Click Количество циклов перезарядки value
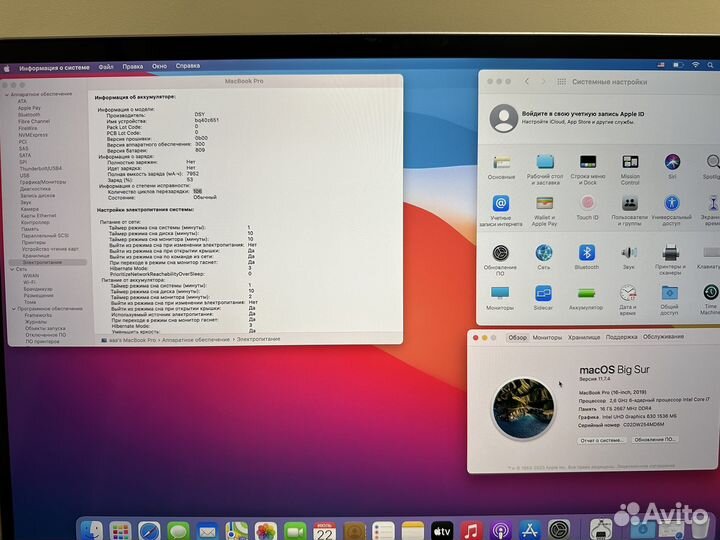Screen dimensions: 720x540 (x=197, y=191)
